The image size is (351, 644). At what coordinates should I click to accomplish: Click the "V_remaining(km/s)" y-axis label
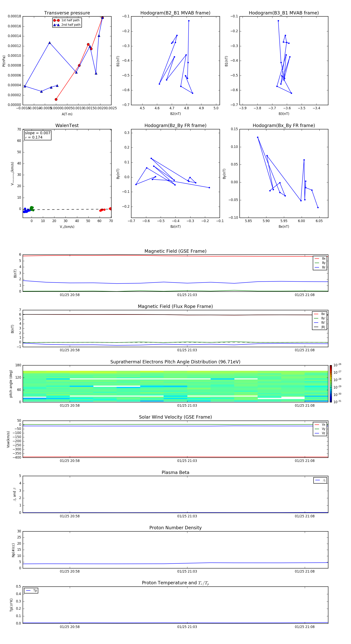point(12,173)
